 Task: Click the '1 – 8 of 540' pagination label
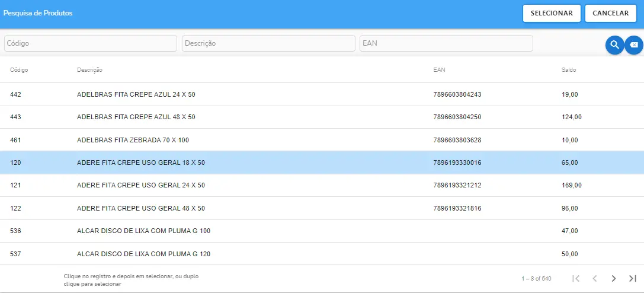[536, 279]
